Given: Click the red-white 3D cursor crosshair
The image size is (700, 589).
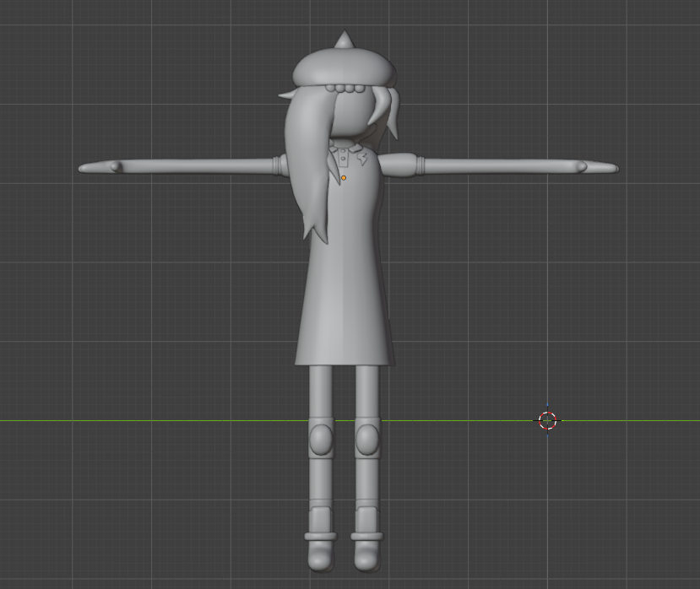Looking at the screenshot, I should 547,420.
